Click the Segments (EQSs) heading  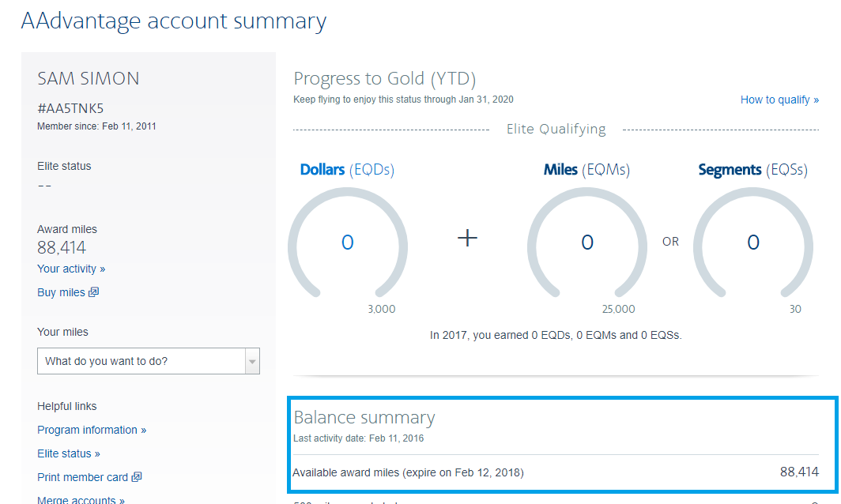pyautogui.click(x=752, y=169)
